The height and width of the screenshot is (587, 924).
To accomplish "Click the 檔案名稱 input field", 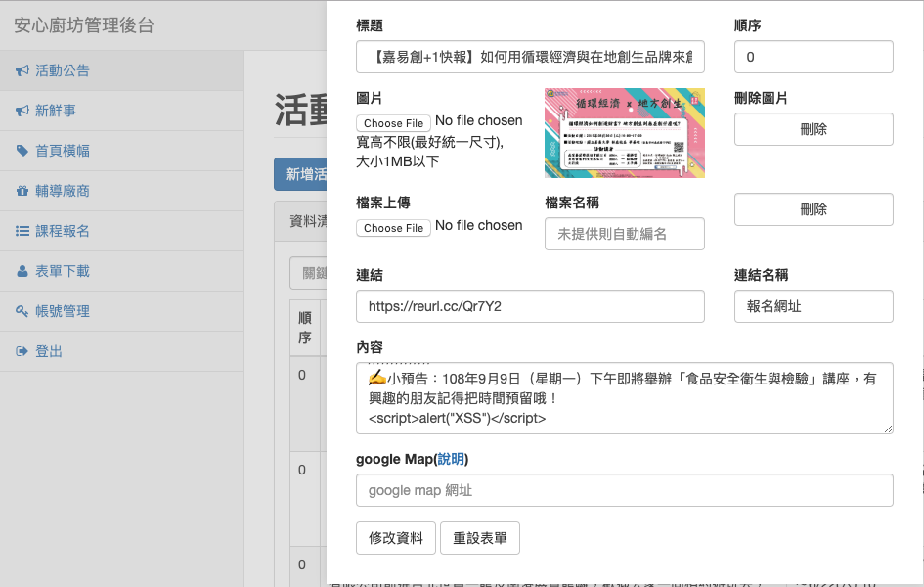I will (624, 234).
